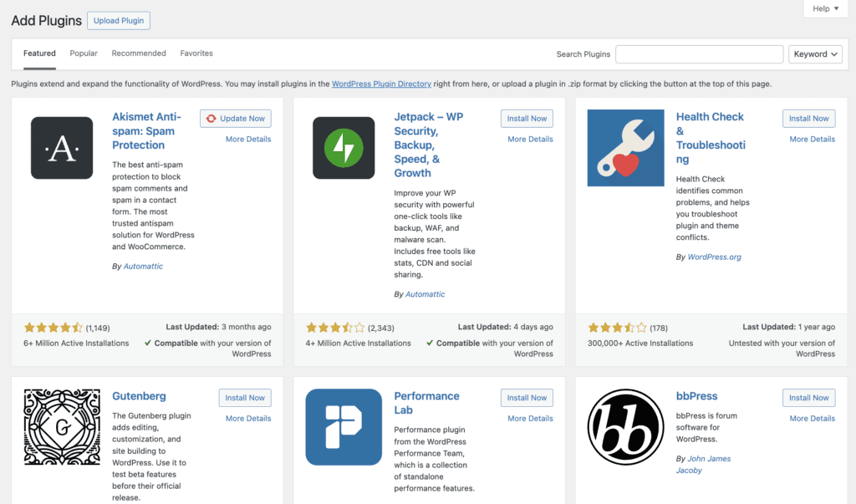Click 'Last Updated: 3 months ago' text
856x504 pixels.
(x=218, y=327)
